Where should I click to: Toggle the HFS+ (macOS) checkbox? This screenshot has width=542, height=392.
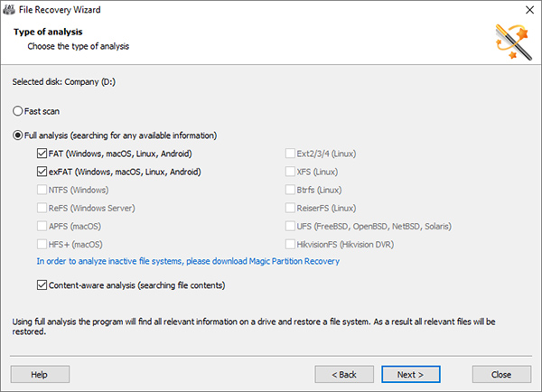tap(42, 244)
